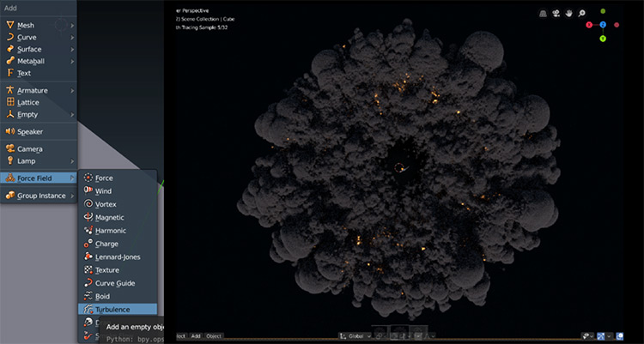Click the magnifier zoom icon in viewport
The width and height of the screenshot is (644, 344).
pos(582,14)
